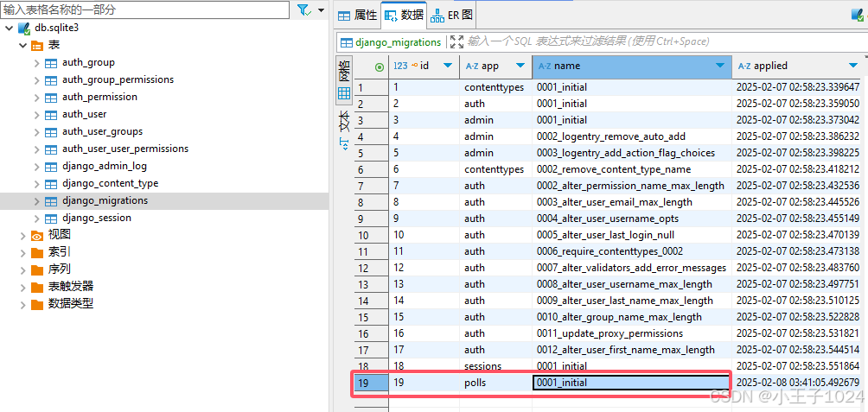Select the auth_user_groups table

click(x=102, y=131)
